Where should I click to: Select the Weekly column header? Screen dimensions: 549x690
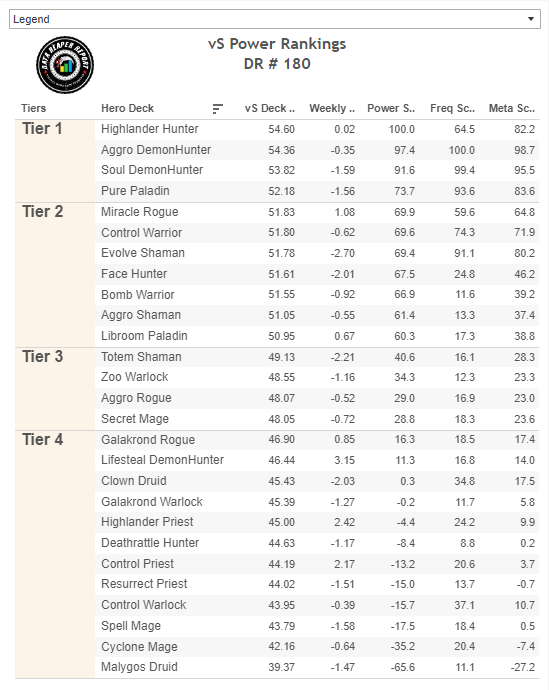tap(332, 108)
